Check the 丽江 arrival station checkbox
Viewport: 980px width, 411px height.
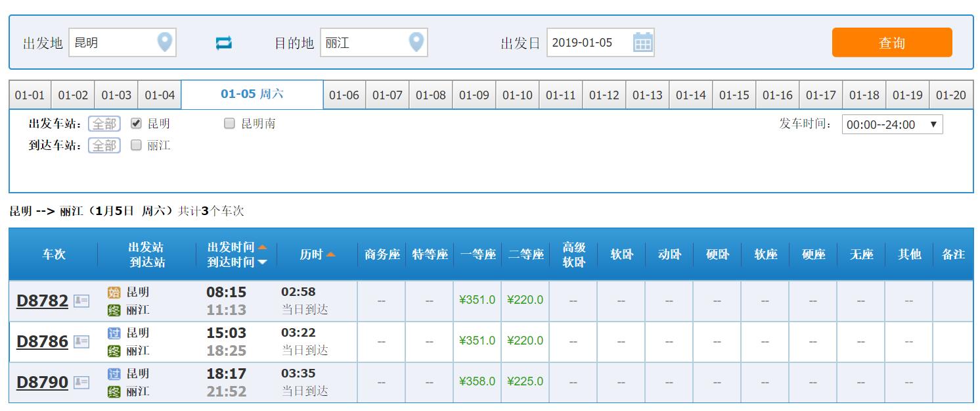tap(137, 145)
